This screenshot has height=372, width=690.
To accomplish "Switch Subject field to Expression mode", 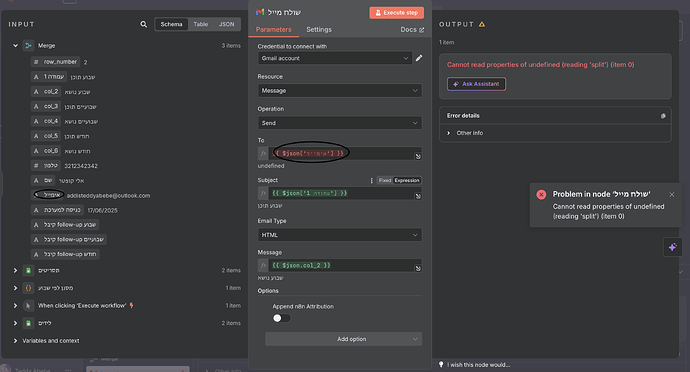I will click(407, 180).
